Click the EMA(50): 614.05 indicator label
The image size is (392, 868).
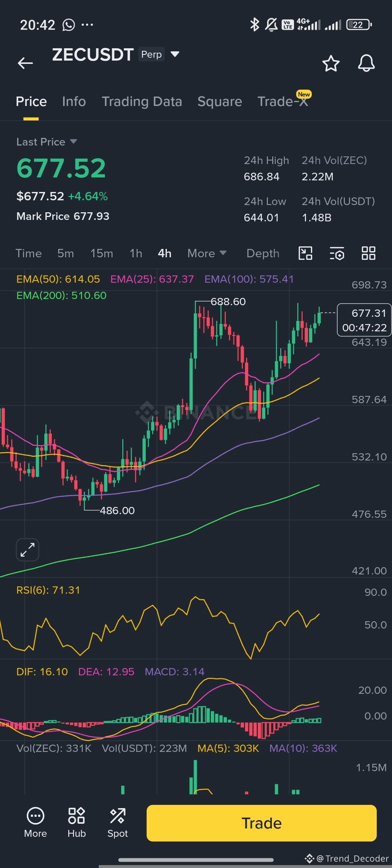coord(58,279)
